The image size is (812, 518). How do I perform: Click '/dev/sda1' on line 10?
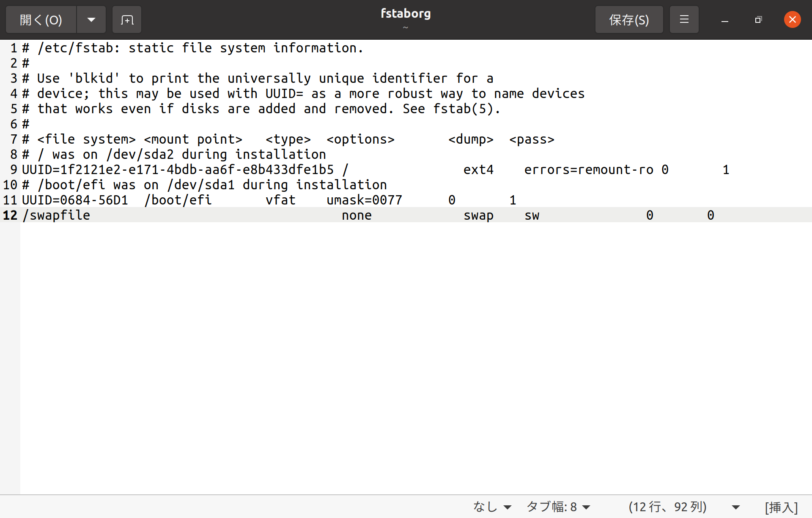pyautogui.click(x=201, y=185)
